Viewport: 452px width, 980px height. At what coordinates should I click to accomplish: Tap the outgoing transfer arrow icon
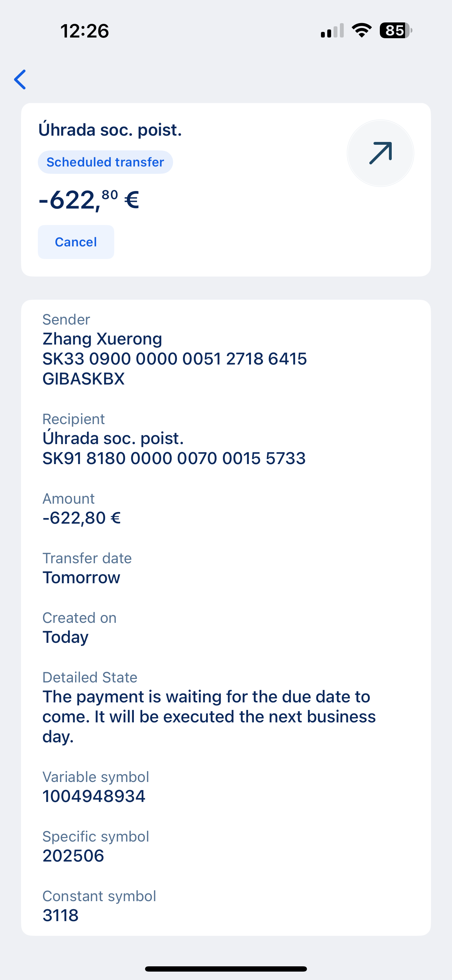pos(381,153)
